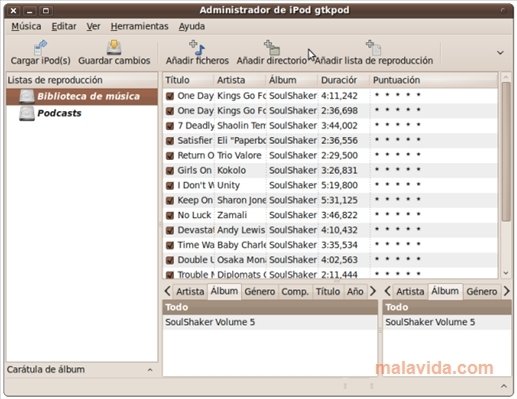This screenshot has width=517, height=399.
Task: Toggle the No Luck track checkbox
Action: tap(170, 215)
